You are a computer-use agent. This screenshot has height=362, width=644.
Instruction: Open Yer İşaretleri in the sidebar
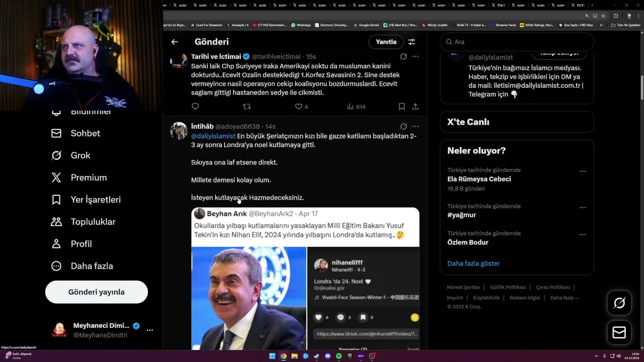pos(86,200)
